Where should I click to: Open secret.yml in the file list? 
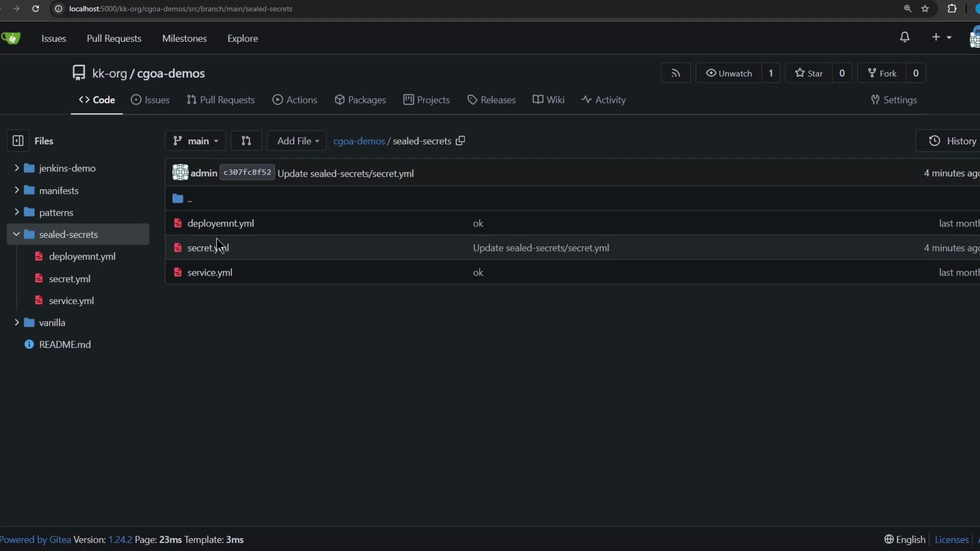(208, 248)
